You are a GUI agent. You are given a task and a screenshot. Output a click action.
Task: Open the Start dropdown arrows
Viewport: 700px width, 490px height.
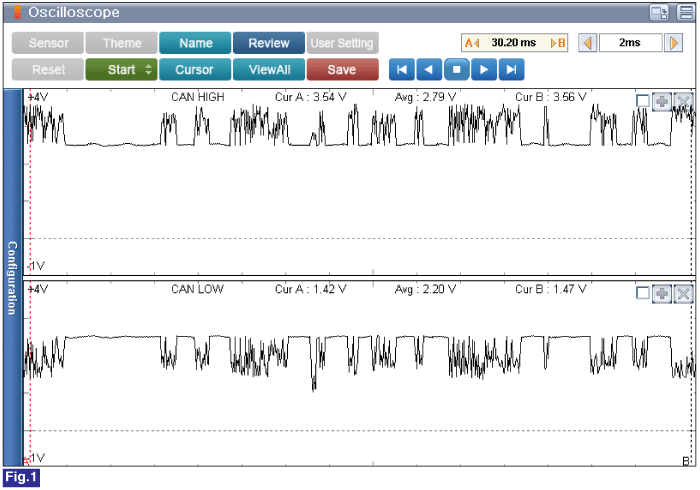(x=149, y=70)
